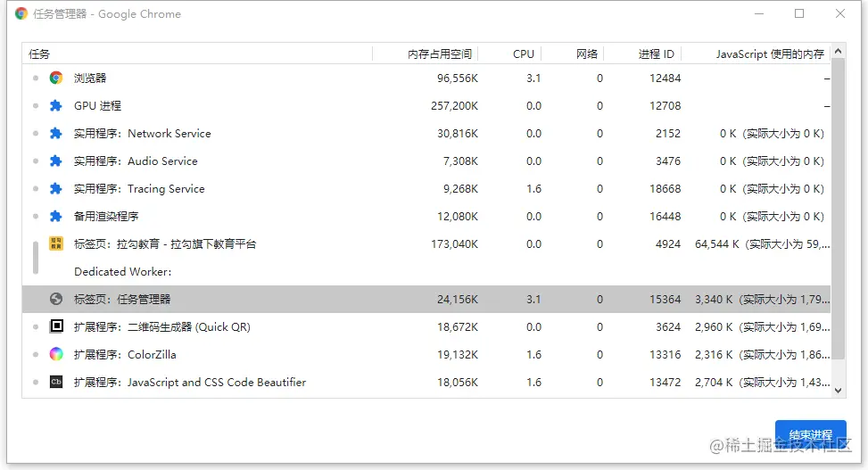868x470 pixels.
Task: Click process ID 12708
Action: [x=665, y=106]
